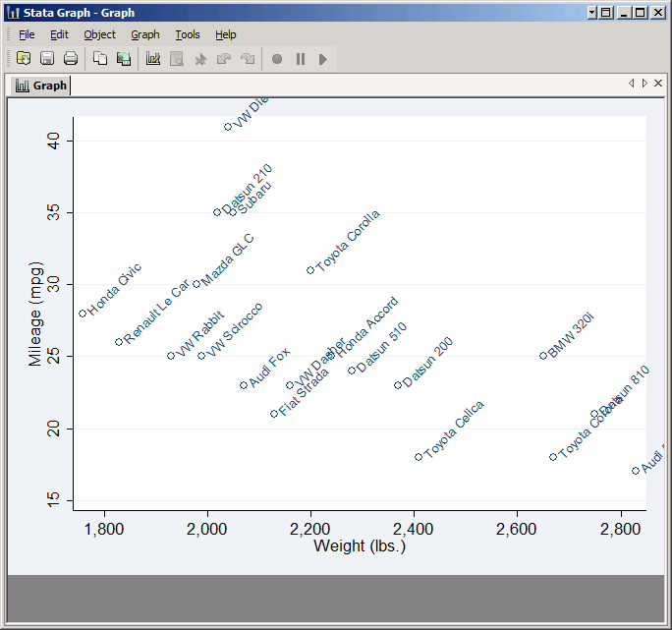Open the Graph menu
Screen dimensions: 672x630
[x=145, y=34]
